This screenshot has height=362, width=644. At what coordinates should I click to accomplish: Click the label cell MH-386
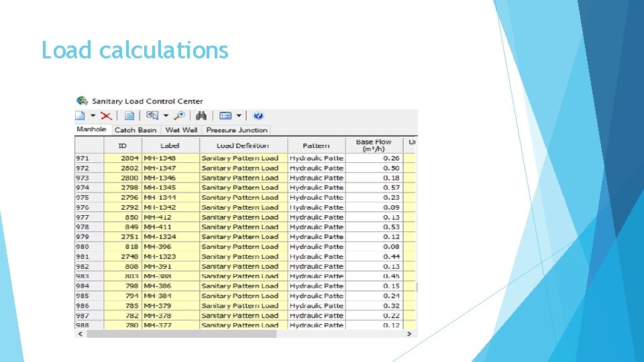coord(170,286)
